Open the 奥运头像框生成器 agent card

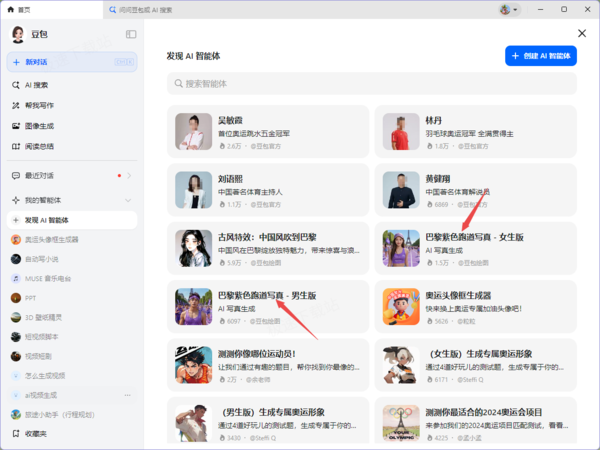(475, 307)
